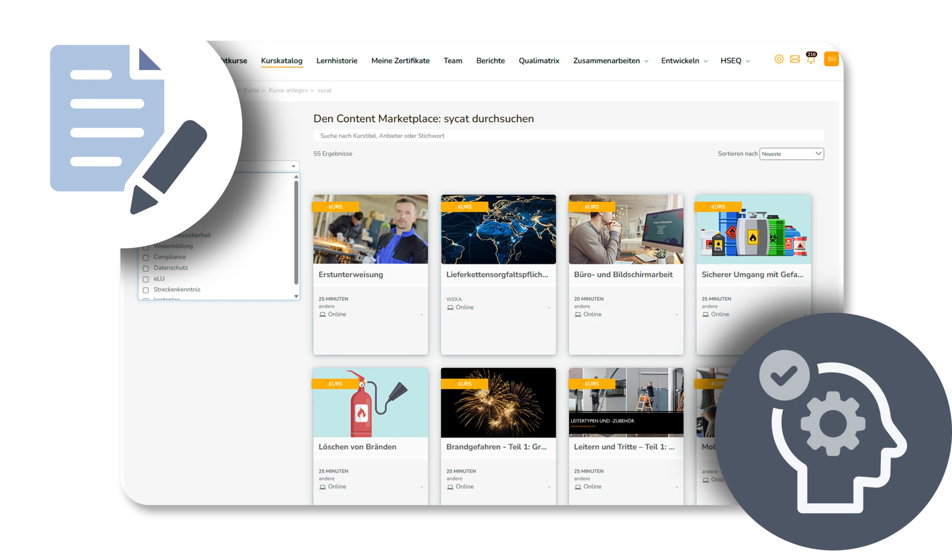Click the Kurse breadcrumb link
952x560 pixels.
[252, 90]
